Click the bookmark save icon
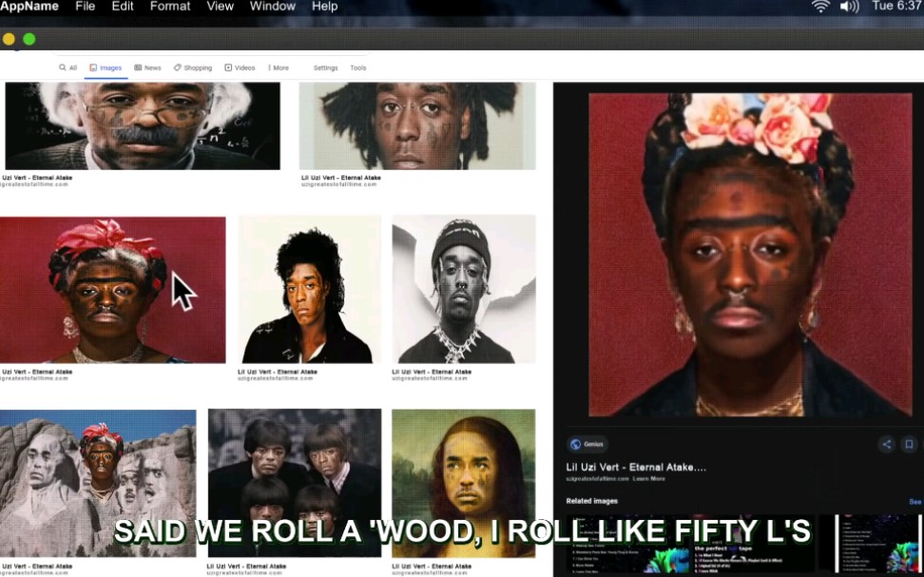 [x=909, y=444]
